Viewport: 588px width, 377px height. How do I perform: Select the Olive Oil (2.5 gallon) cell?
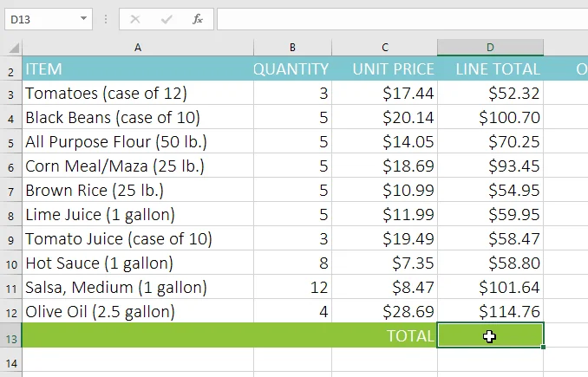coord(138,311)
